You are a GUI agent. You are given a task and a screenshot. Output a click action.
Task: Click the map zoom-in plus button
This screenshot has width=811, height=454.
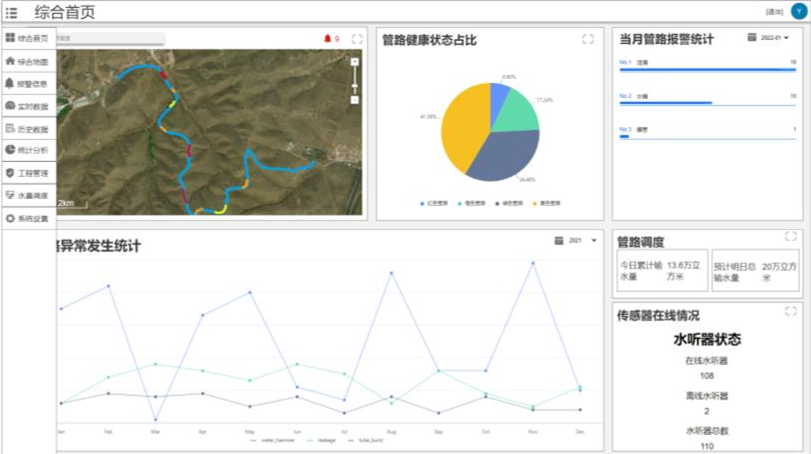click(354, 61)
